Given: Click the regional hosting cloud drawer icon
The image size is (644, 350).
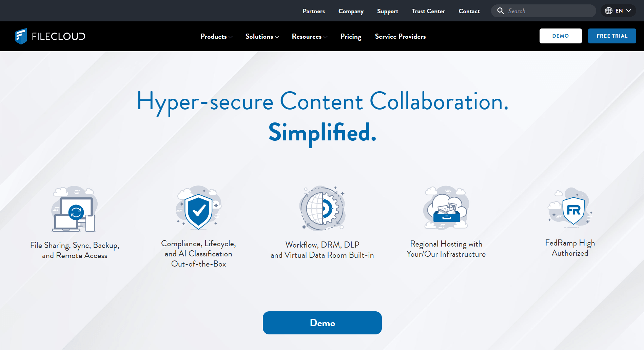Looking at the screenshot, I should (446, 208).
